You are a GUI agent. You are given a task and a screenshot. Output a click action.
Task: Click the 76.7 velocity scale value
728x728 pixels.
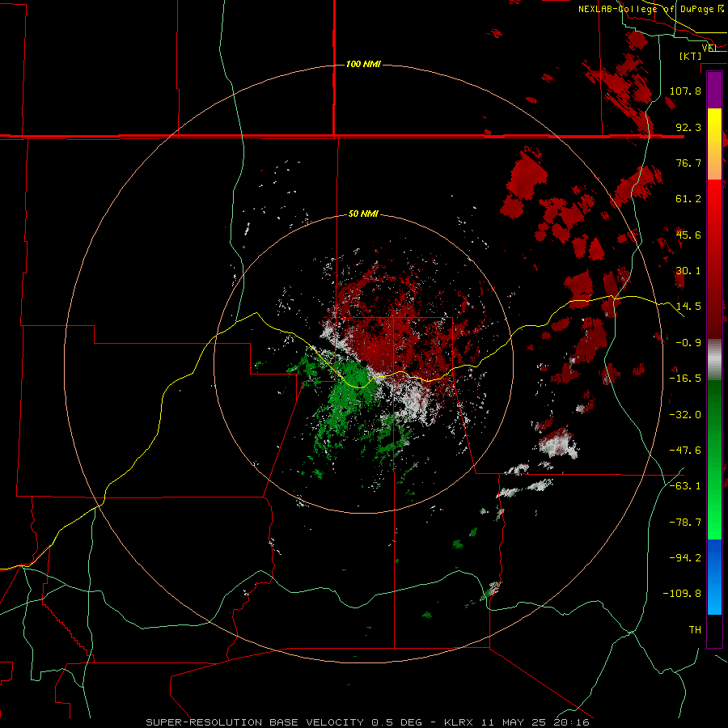pyautogui.click(x=688, y=163)
